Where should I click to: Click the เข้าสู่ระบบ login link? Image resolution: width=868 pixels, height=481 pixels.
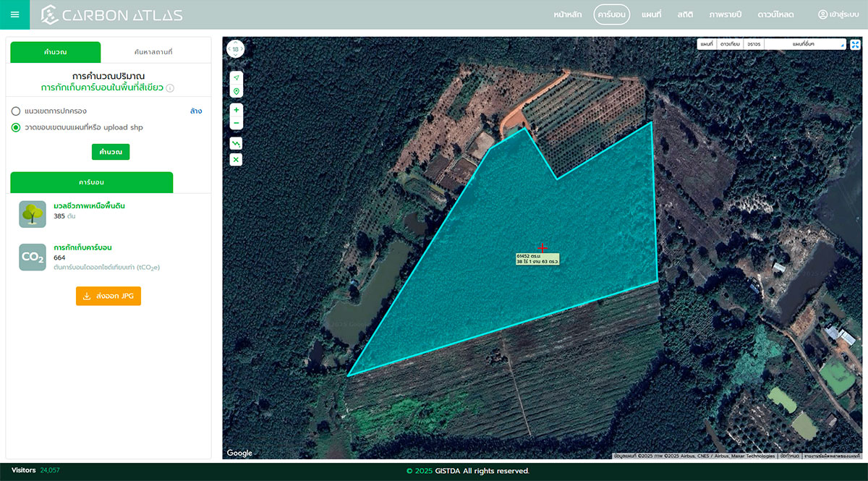(x=839, y=14)
